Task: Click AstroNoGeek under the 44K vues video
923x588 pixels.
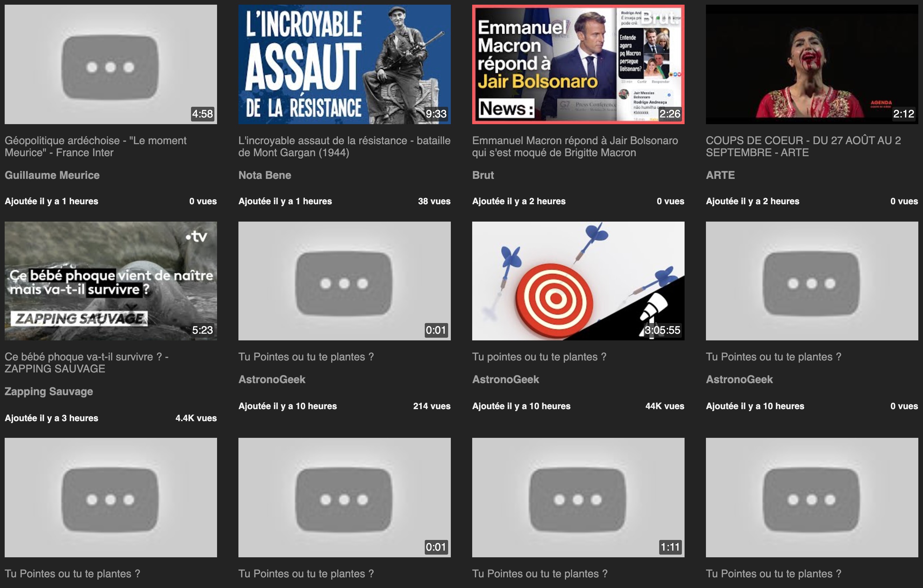Action: (505, 379)
